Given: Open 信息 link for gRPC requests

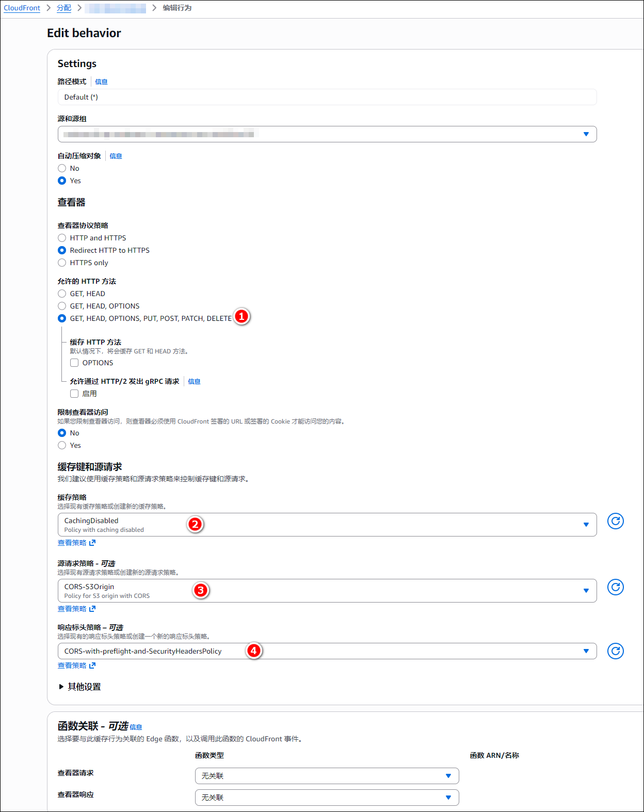Looking at the screenshot, I should (194, 381).
